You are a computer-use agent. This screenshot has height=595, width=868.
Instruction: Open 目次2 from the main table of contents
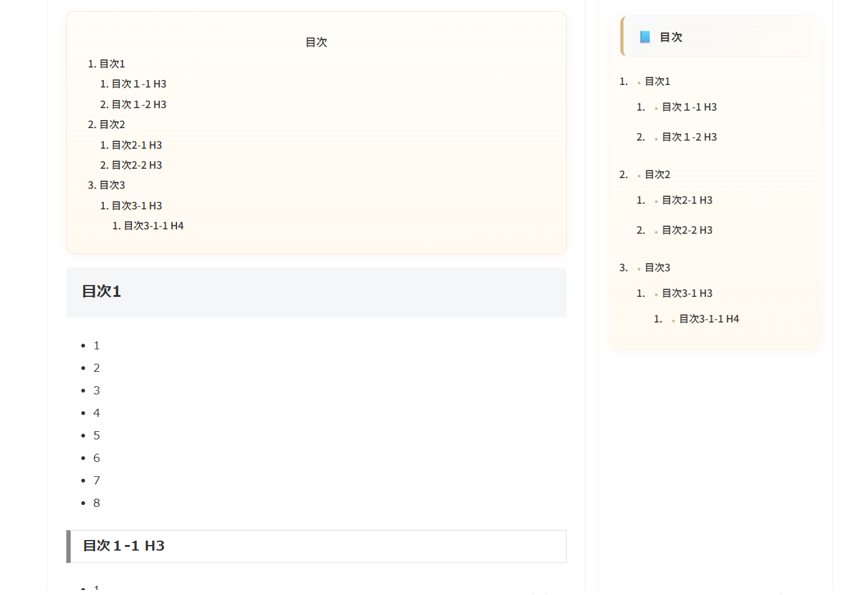(x=111, y=124)
